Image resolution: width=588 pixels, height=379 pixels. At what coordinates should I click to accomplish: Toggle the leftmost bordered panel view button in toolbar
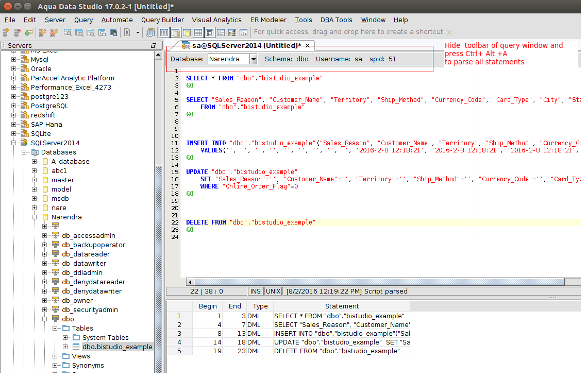164,32
